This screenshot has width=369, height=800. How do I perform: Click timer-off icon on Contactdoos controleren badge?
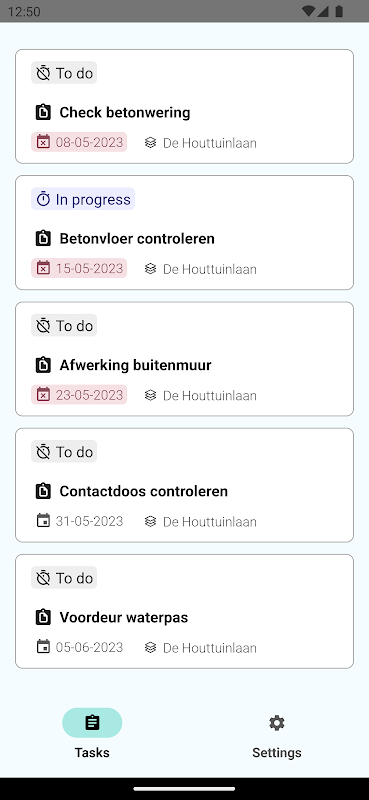click(43, 452)
